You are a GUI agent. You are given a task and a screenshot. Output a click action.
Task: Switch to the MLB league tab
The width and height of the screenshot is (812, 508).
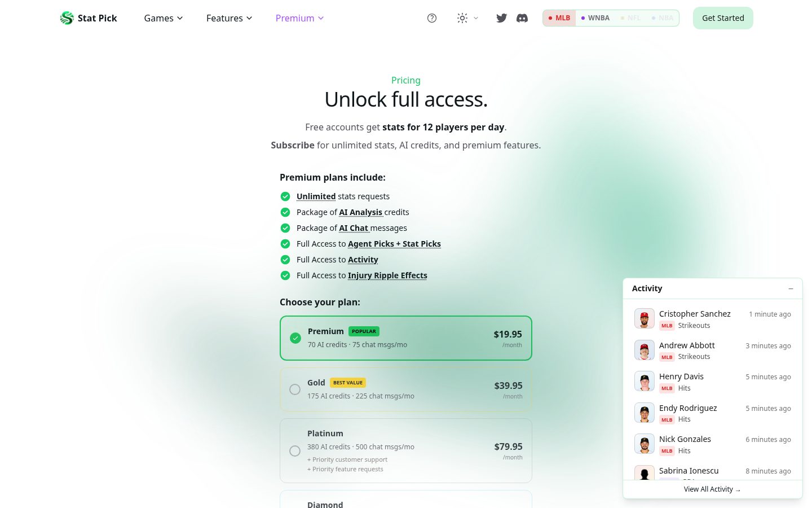point(559,18)
